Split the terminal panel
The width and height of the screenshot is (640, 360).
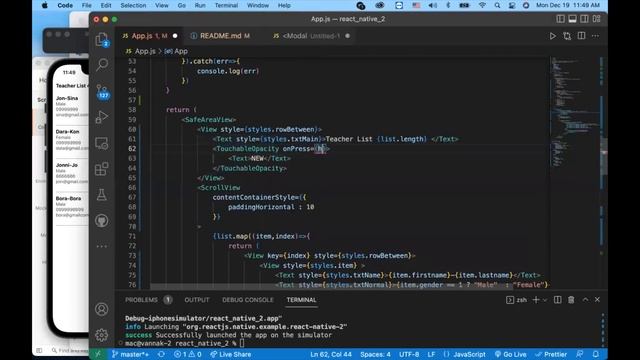click(558, 300)
